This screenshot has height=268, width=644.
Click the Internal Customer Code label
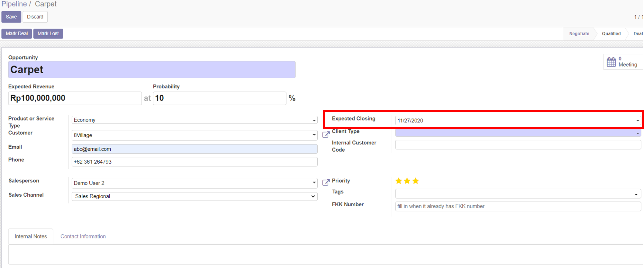click(354, 146)
